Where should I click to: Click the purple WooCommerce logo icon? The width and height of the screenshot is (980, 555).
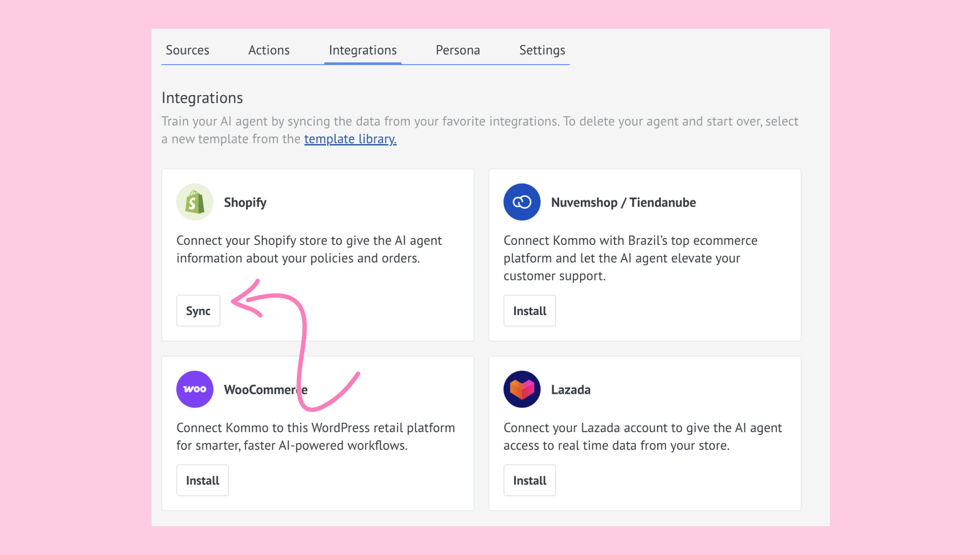pyautogui.click(x=194, y=389)
